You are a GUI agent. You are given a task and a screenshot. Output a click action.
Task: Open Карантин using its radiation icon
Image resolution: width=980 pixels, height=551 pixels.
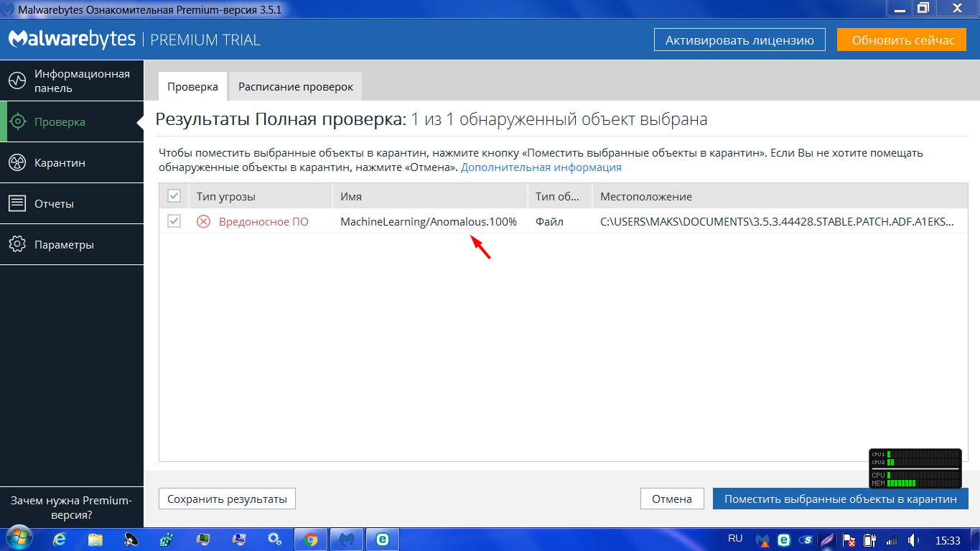tap(17, 163)
